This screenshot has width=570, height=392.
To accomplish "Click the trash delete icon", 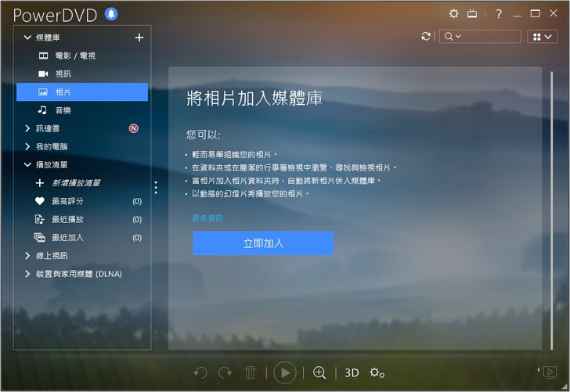I will coord(250,372).
